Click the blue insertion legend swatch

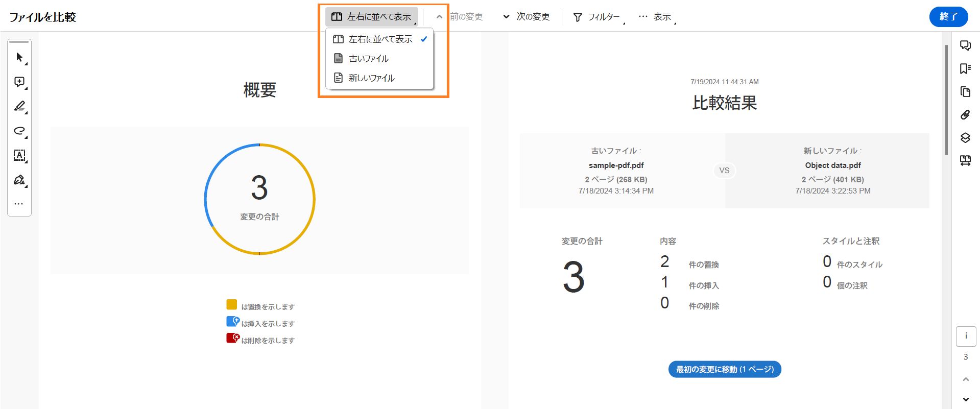(232, 321)
